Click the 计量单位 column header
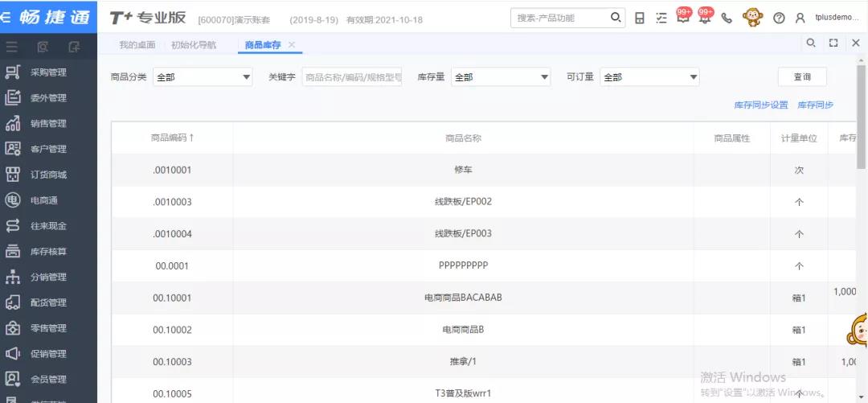This screenshot has height=403, width=868. 799,138
